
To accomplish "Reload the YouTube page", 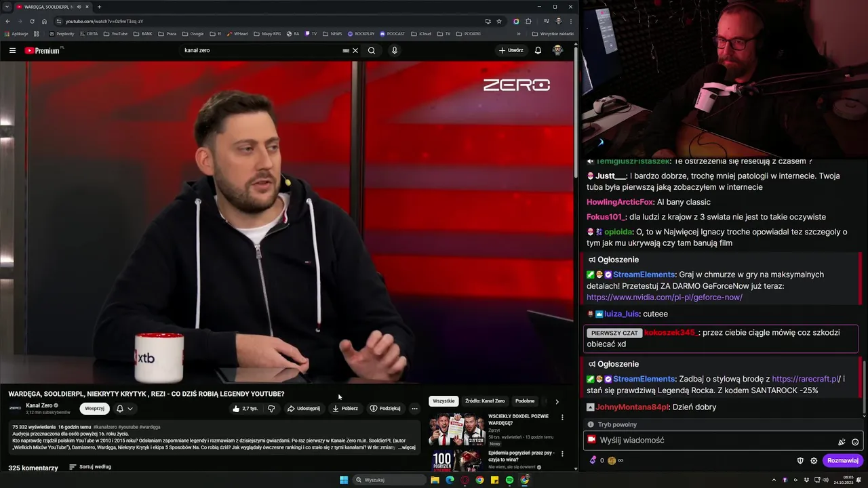I will [x=32, y=21].
